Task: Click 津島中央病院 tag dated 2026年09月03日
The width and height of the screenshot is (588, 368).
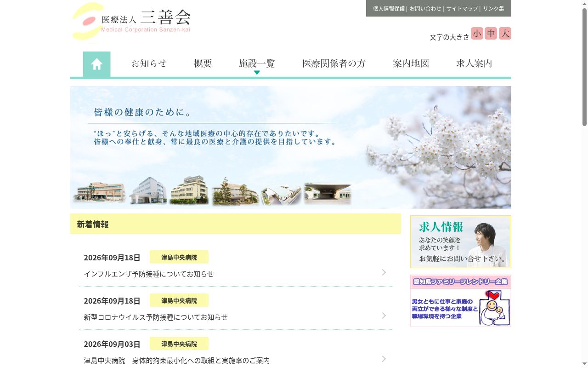Action: click(x=179, y=344)
